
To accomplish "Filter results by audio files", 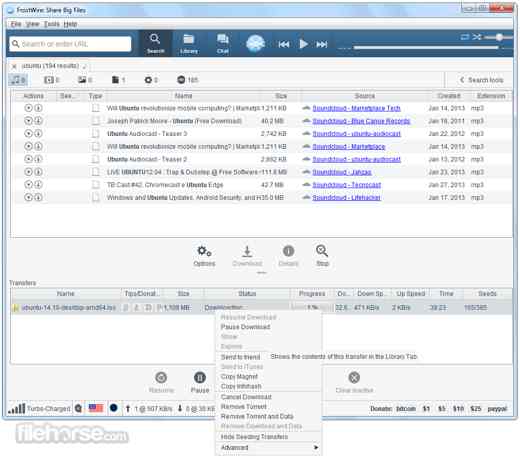I will tap(18, 80).
